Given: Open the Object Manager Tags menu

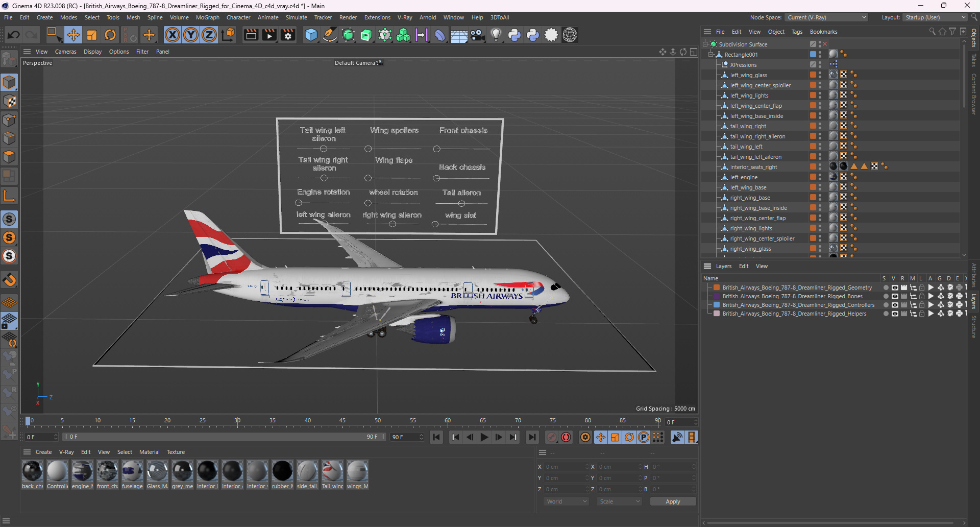Looking at the screenshot, I should click(797, 32).
